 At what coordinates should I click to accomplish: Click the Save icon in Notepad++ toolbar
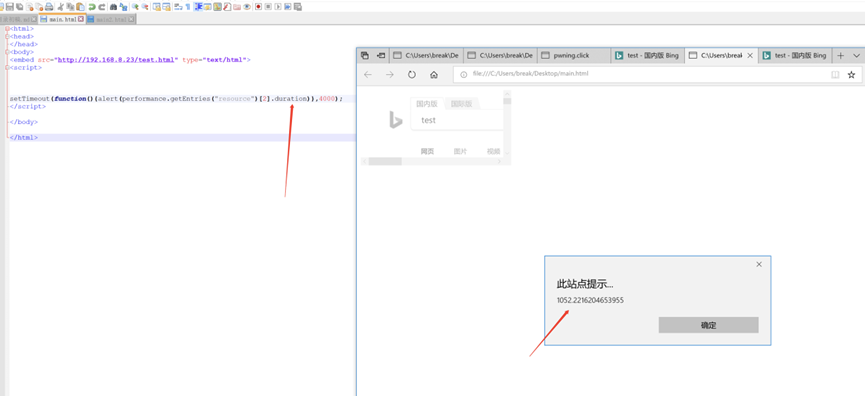click(10, 7)
